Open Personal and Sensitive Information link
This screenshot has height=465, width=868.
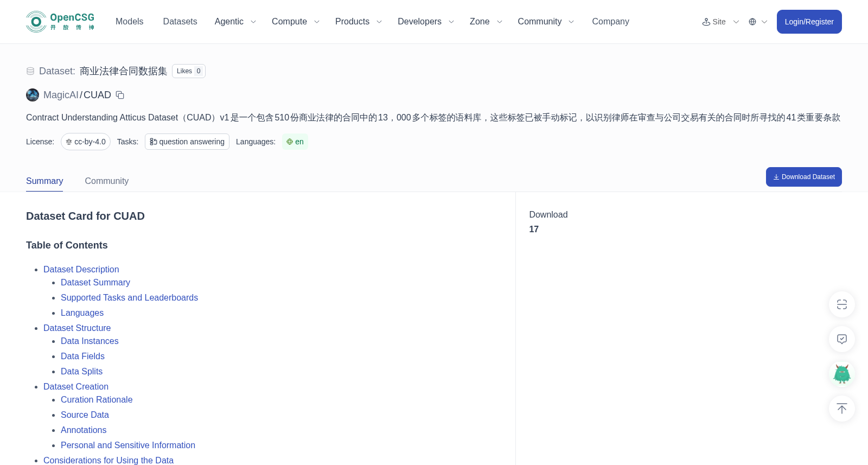pyautogui.click(x=128, y=445)
